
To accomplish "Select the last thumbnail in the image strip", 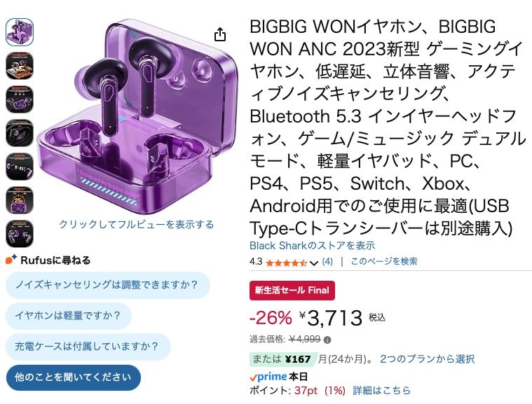I will [x=20, y=233].
